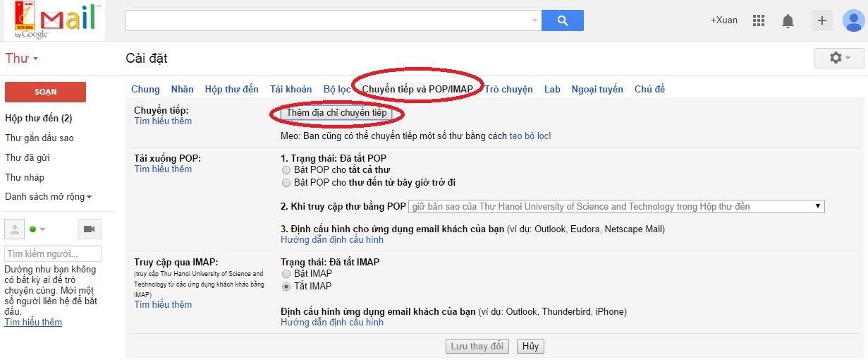Expand the Danh sách mở rộng list
Screen dimensions: 868x360
click(48, 197)
